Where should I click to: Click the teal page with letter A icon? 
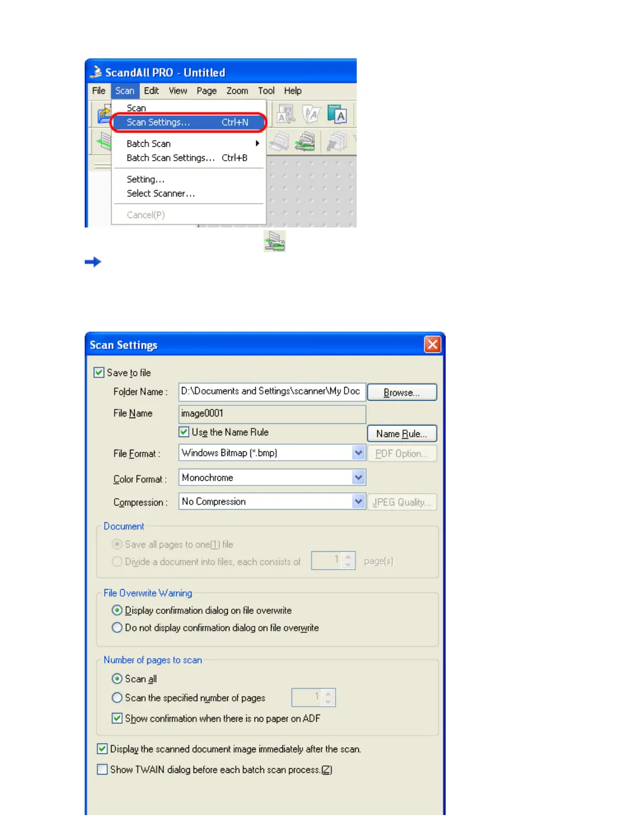coord(337,114)
